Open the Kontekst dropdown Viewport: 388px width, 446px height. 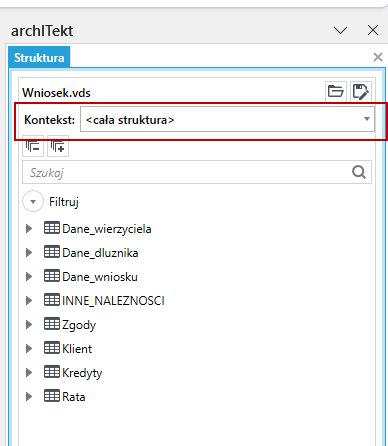click(x=228, y=119)
